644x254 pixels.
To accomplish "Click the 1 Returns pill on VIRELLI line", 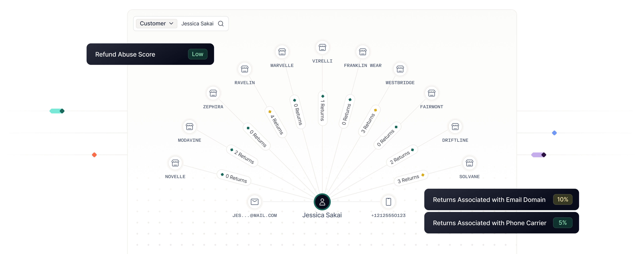I will pos(323,108).
